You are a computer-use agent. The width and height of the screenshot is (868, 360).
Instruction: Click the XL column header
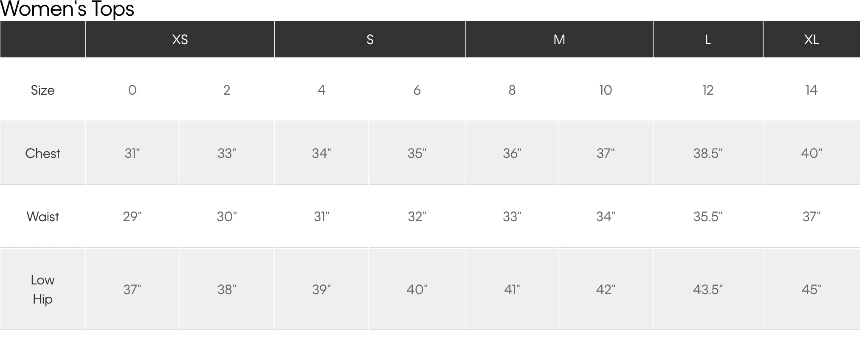[x=812, y=39]
